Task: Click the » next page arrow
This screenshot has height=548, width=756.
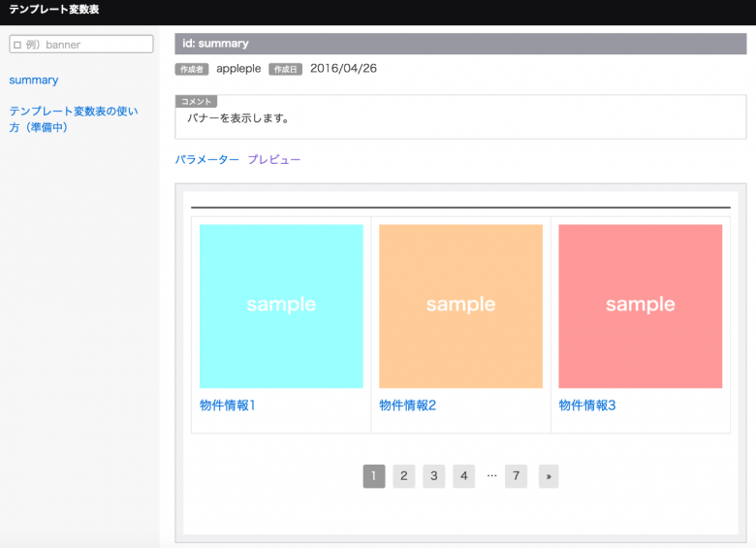Action: click(x=549, y=476)
